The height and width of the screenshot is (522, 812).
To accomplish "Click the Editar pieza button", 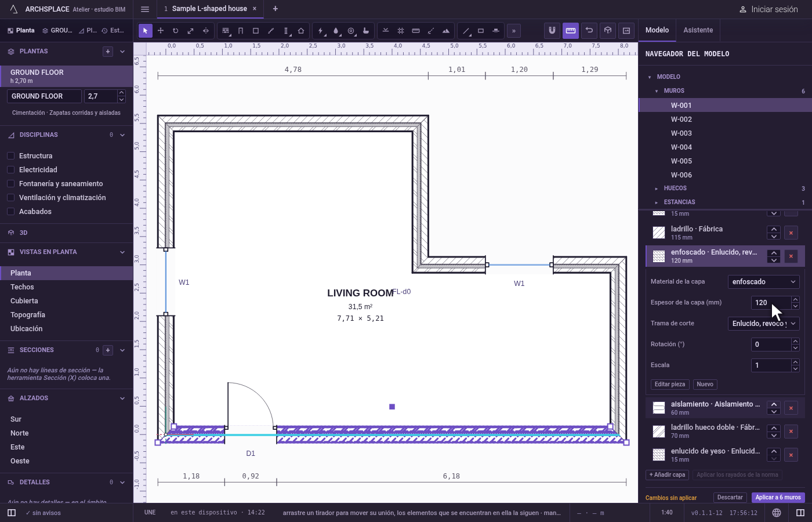I will coord(670,385).
